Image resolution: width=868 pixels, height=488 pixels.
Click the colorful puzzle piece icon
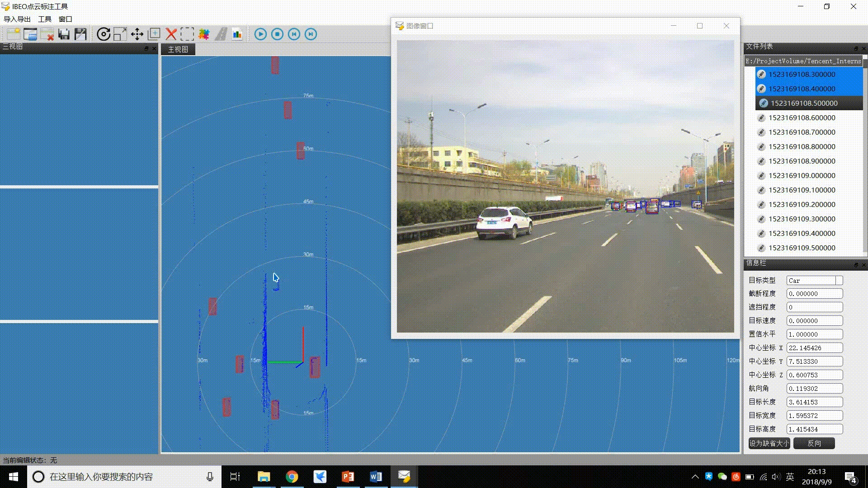204,34
